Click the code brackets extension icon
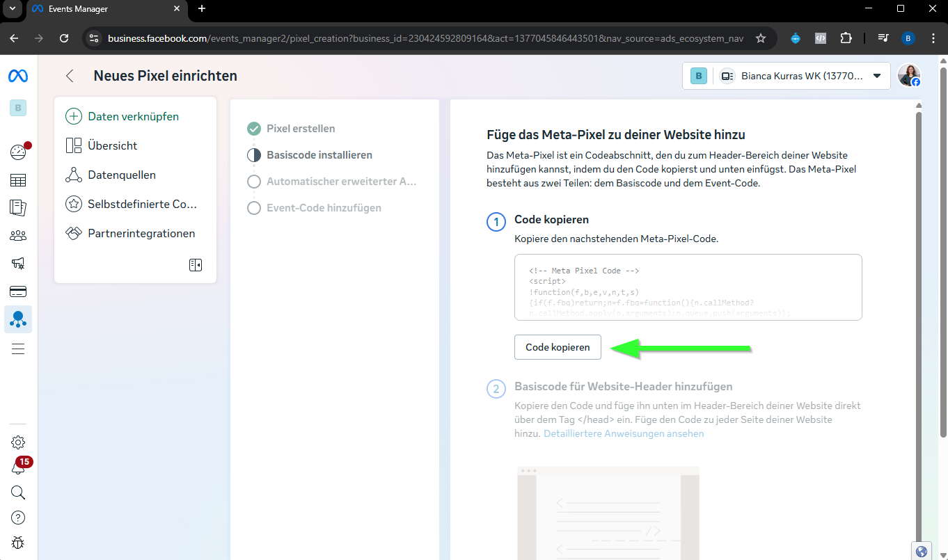This screenshot has height=560, width=948. 821,38
